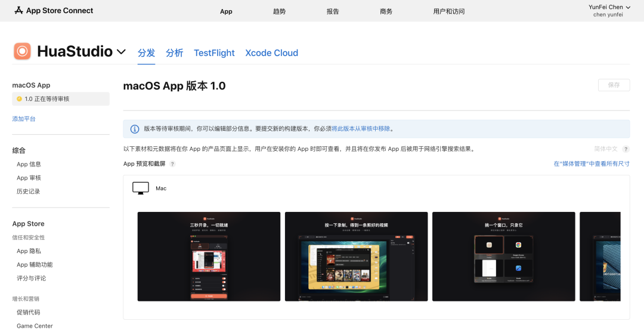Open 历史记录 in sidebar

29,191
